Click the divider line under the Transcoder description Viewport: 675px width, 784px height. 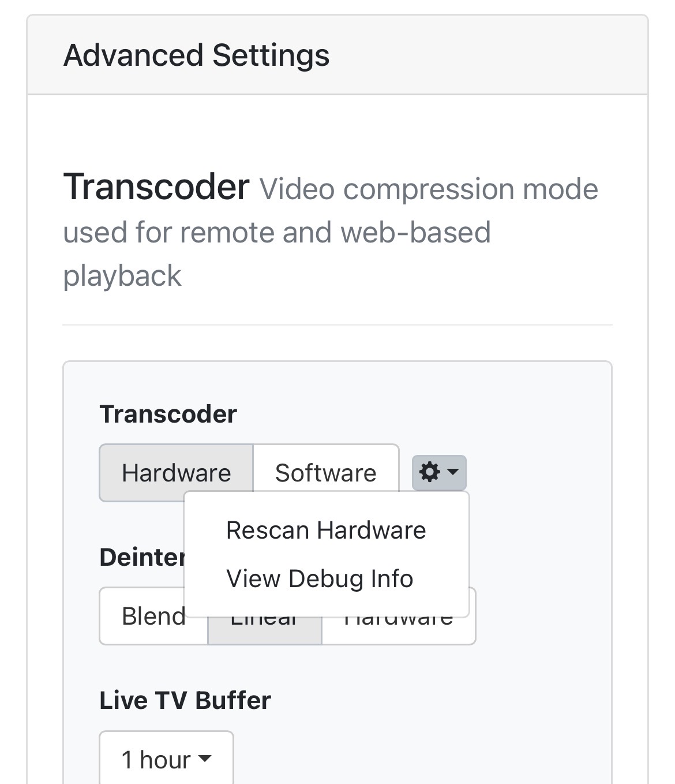coord(337,325)
